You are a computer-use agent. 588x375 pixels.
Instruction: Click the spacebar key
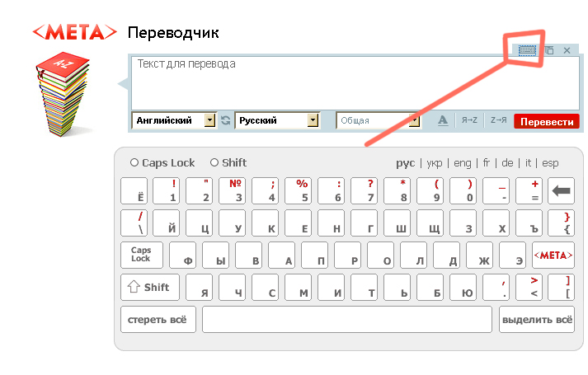pos(347,320)
